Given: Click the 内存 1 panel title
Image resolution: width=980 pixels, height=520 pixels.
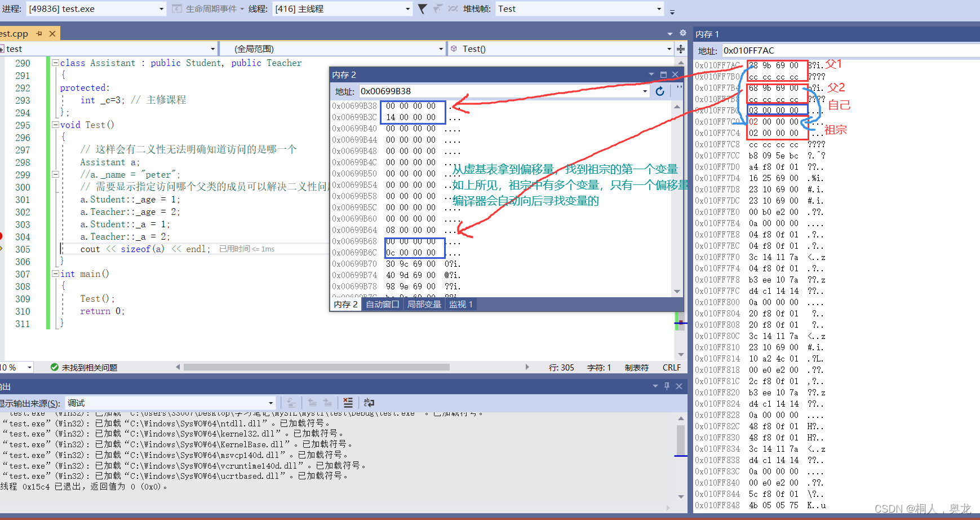Looking at the screenshot, I should point(707,34).
